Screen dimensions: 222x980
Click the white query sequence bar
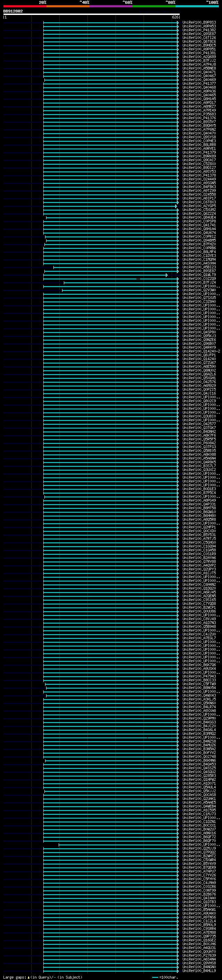(91, 14)
